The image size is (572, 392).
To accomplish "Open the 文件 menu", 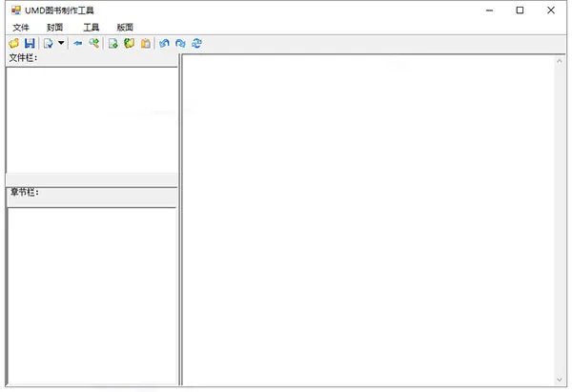I will point(21,28).
